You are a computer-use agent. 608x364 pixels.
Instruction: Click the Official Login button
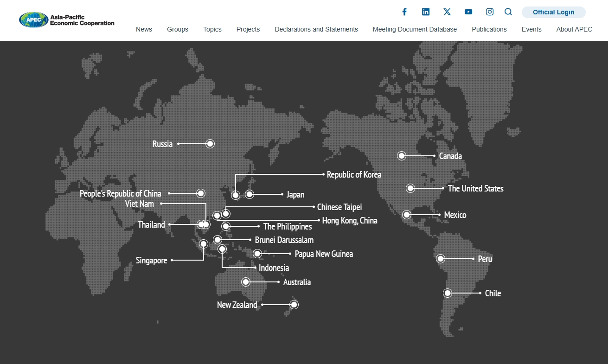click(x=553, y=12)
